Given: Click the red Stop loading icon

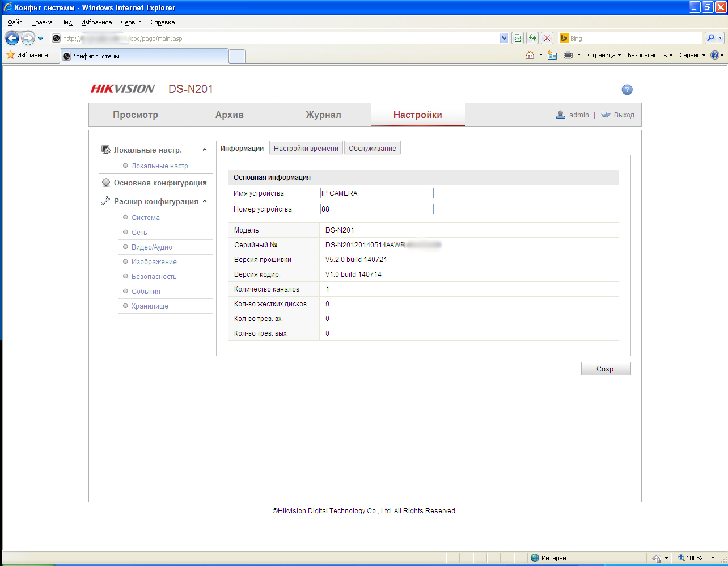Looking at the screenshot, I should 547,38.
